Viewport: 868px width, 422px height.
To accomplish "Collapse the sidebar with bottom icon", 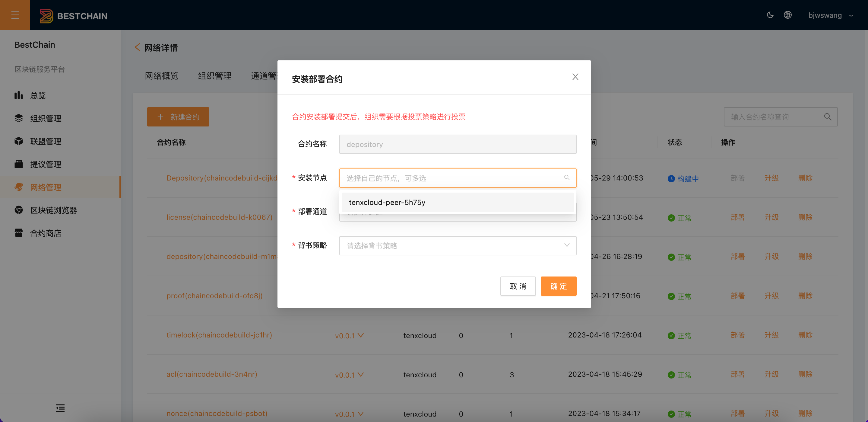I will pyautogui.click(x=60, y=408).
